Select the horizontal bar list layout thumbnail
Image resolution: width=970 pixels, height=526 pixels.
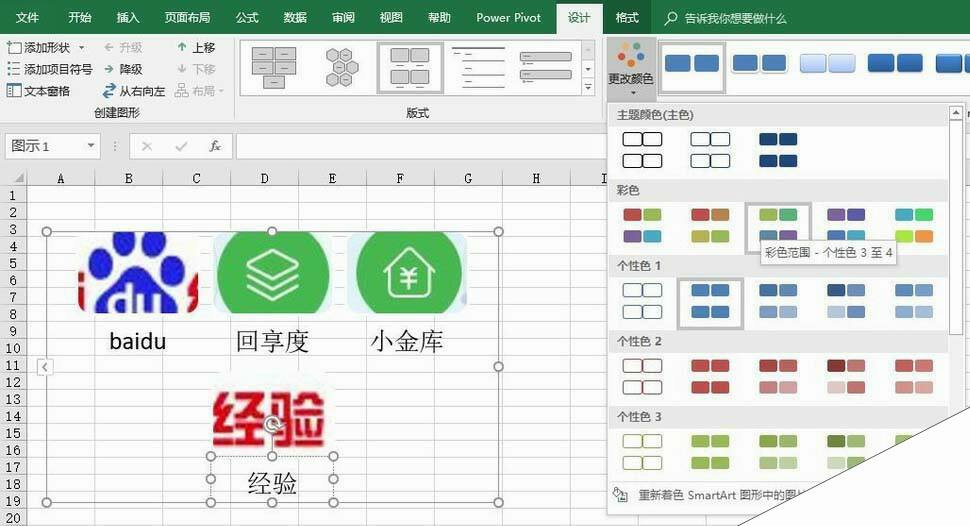tap(546, 67)
